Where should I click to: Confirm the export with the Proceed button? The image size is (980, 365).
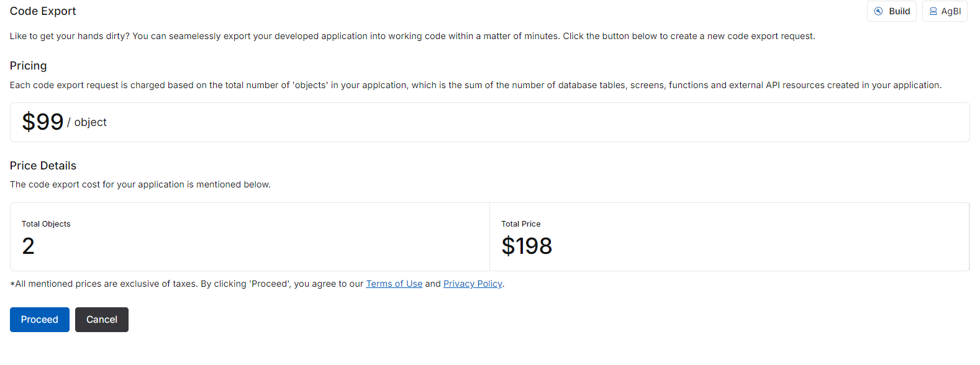40,320
